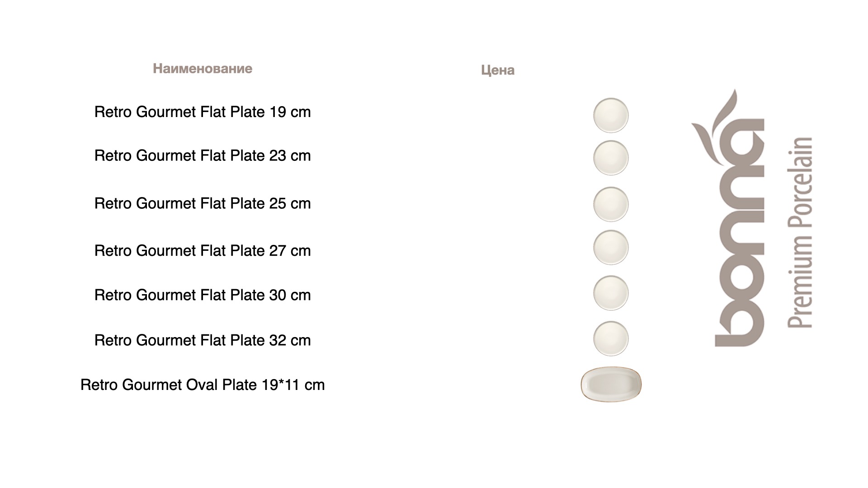This screenshot has width=868, height=488.
Task: Click Retro Gourmet Oval Plate 19*11 cm label
Action: 202,385
